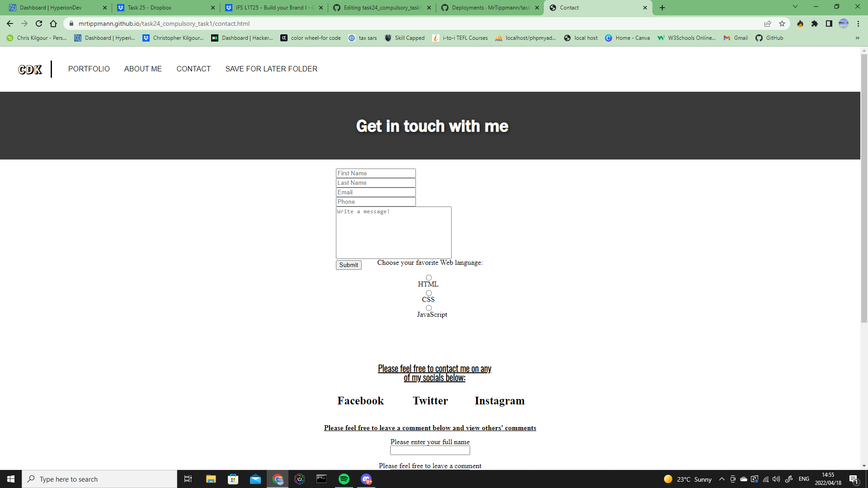Choose JavaScript web language option
The height and width of the screenshot is (488, 868).
(428, 308)
